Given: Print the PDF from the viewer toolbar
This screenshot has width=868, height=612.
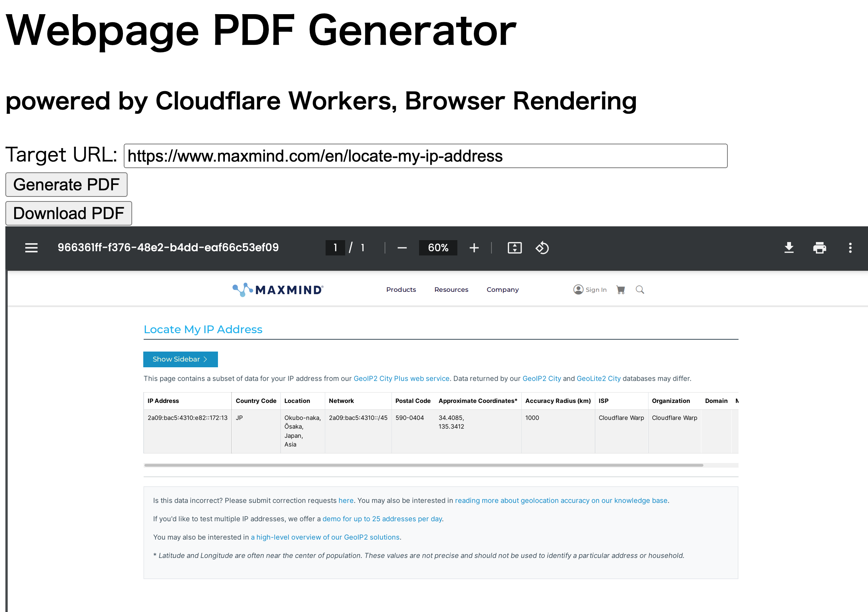Looking at the screenshot, I should [820, 248].
